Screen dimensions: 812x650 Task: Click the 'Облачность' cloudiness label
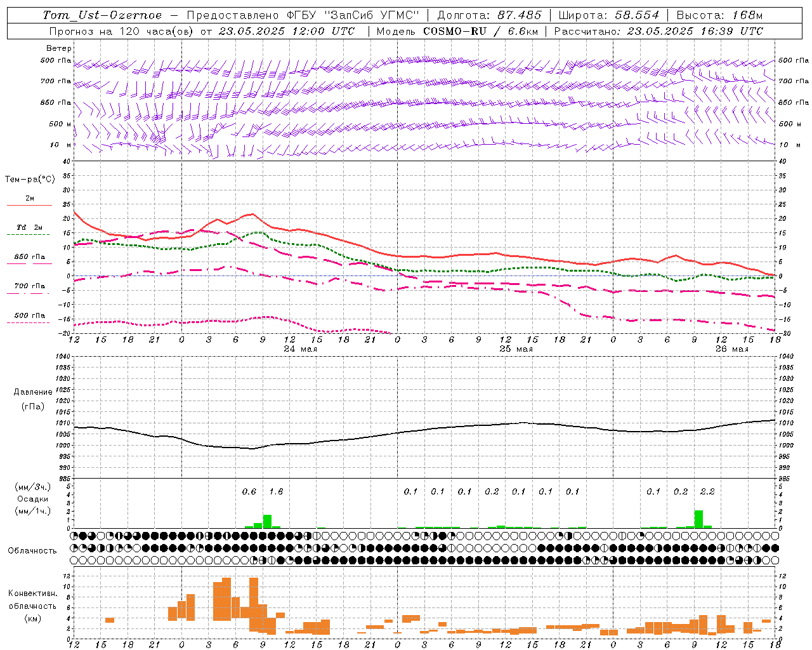click(x=32, y=550)
